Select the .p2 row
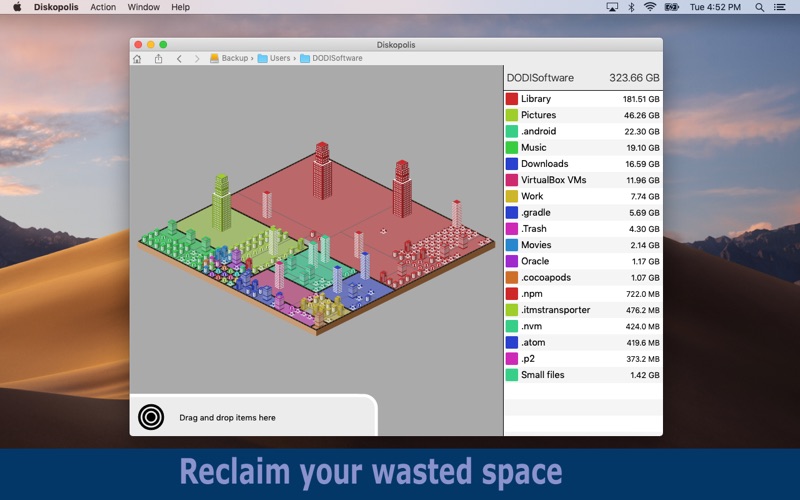The height and width of the screenshot is (500, 800). (583, 359)
